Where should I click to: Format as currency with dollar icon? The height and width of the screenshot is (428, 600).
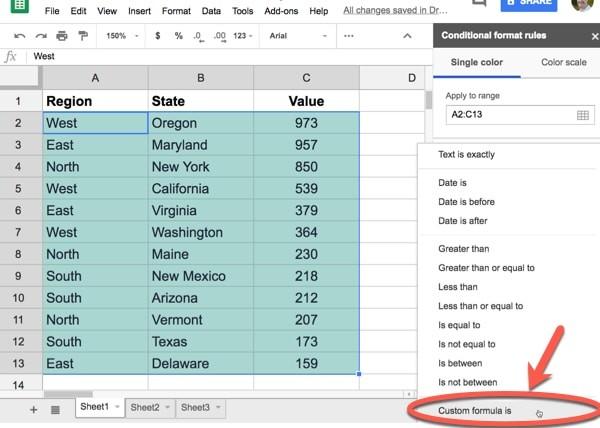click(157, 36)
